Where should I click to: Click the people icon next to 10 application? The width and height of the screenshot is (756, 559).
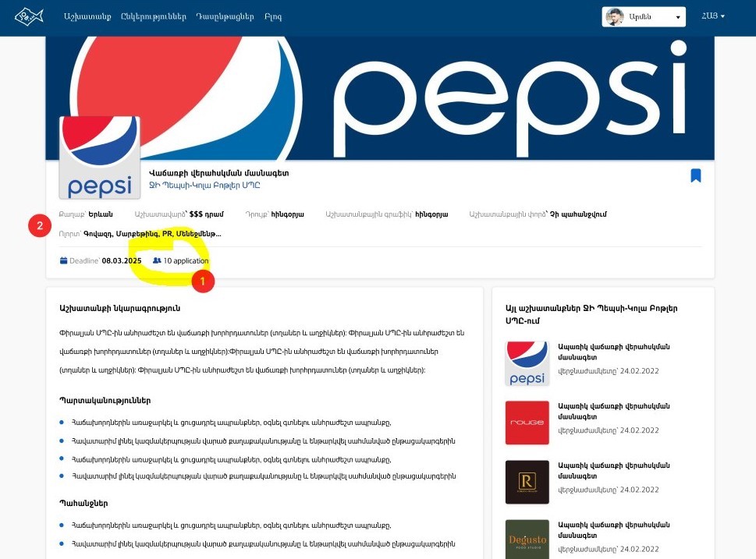[157, 260]
